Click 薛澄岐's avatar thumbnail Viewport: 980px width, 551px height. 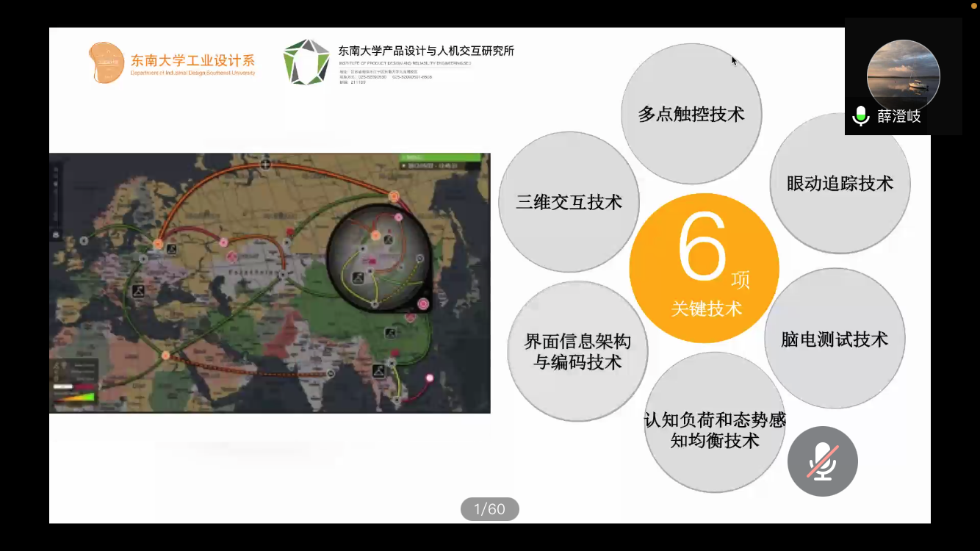coord(903,76)
